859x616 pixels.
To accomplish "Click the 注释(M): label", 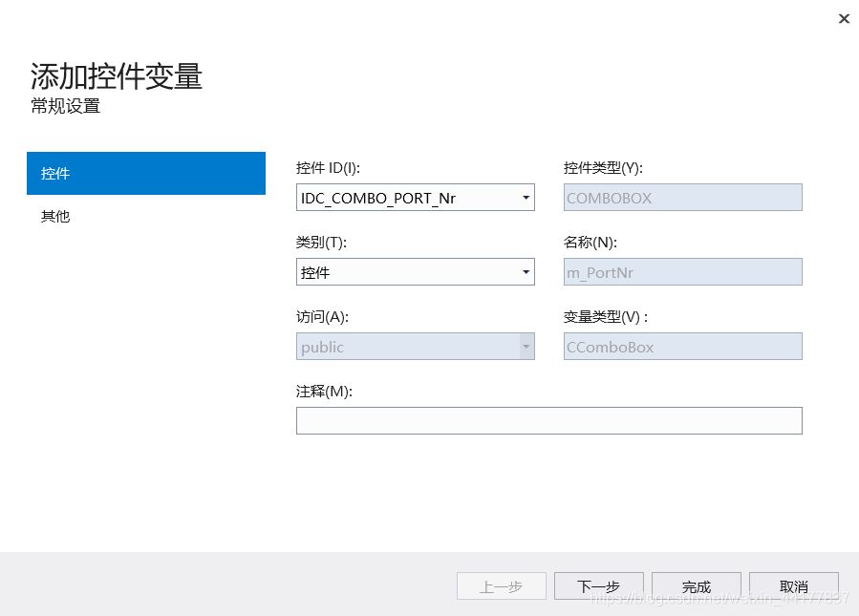I will pos(324,392).
